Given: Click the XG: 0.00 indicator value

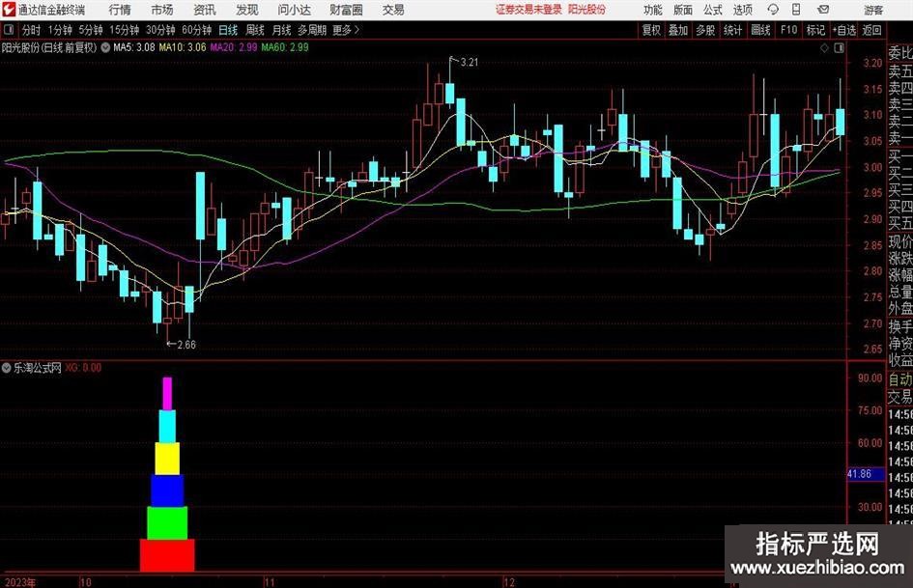Looking at the screenshot, I should 83,368.
